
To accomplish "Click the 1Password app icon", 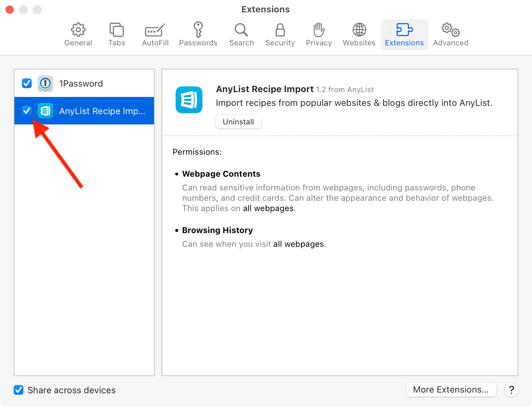I will click(x=45, y=84).
